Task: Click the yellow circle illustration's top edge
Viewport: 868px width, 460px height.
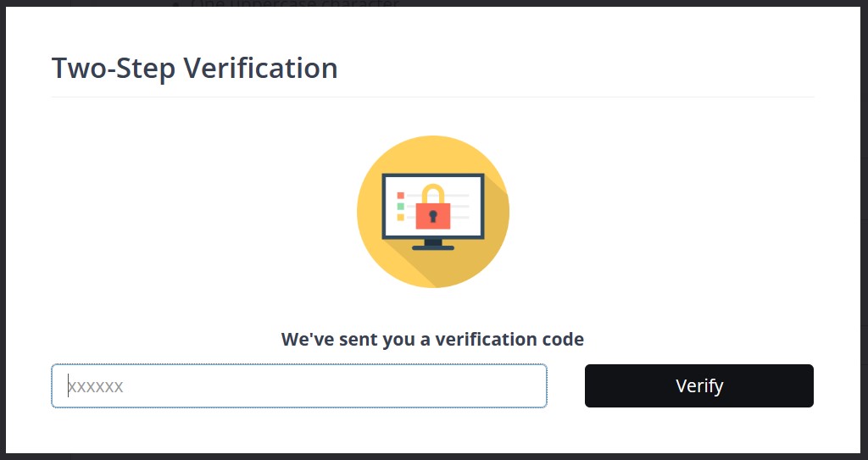Action: tap(433, 137)
